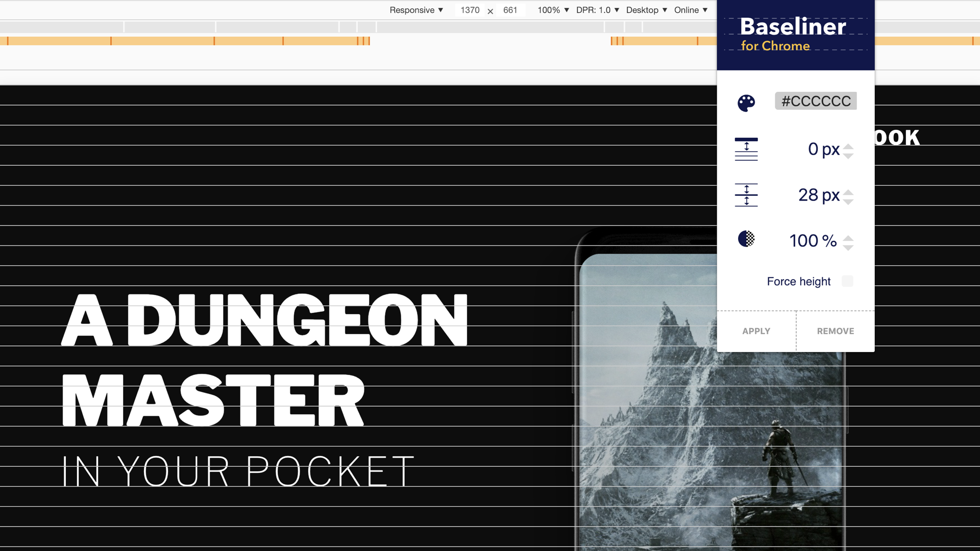
Task: Open the Online throttling dropdown
Action: tap(690, 10)
